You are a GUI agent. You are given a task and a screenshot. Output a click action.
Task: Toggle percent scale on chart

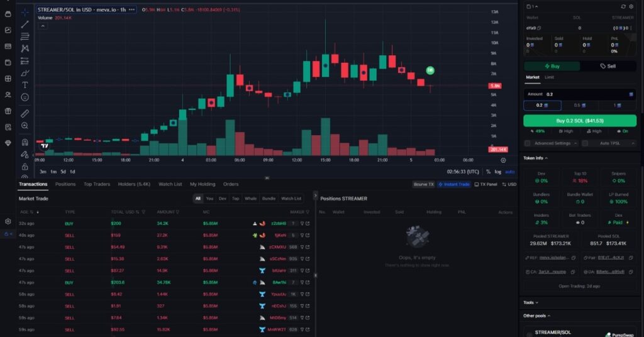click(488, 172)
